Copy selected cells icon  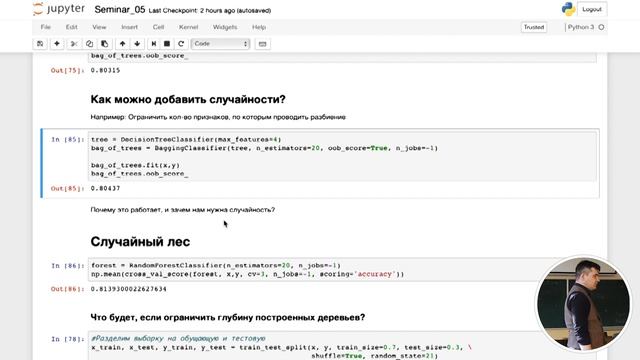pyautogui.click(x=89, y=44)
